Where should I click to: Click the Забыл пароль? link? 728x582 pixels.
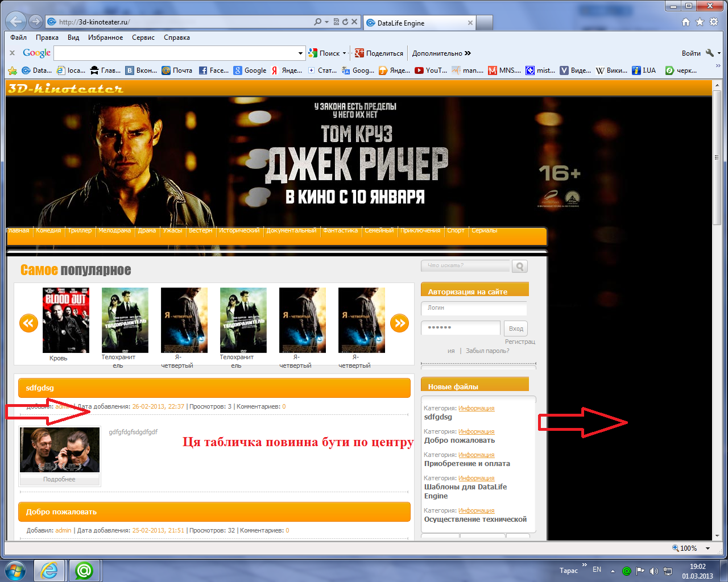[487, 351]
